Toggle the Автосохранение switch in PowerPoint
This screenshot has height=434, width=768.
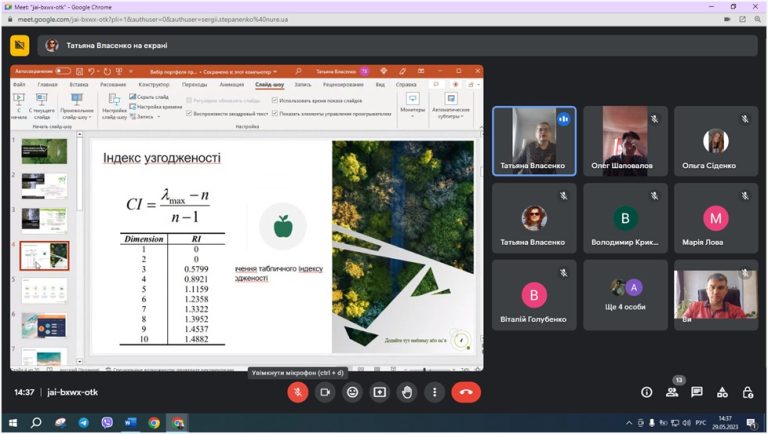click(x=63, y=72)
